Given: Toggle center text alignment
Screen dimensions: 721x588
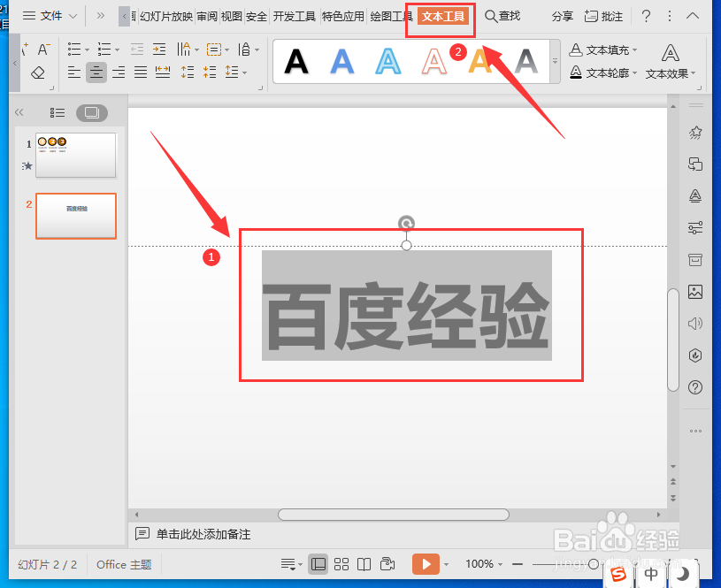Looking at the screenshot, I should (x=96, y=73).
